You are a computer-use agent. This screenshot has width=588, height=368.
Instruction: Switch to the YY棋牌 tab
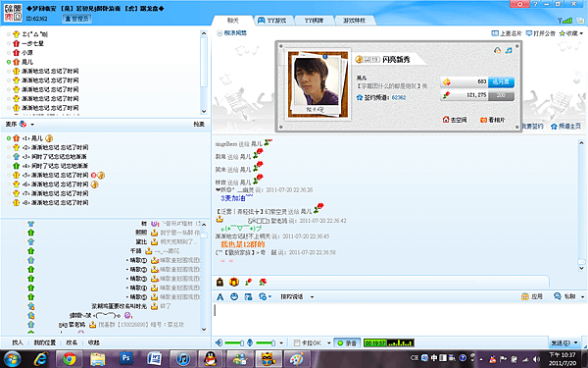click(x=314, y=21)
